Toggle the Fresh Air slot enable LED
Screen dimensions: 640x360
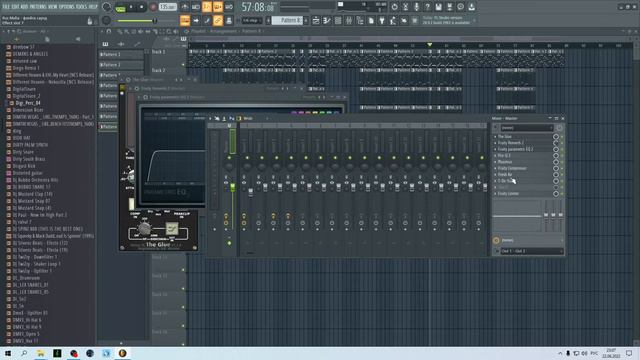tap(562, 175)
